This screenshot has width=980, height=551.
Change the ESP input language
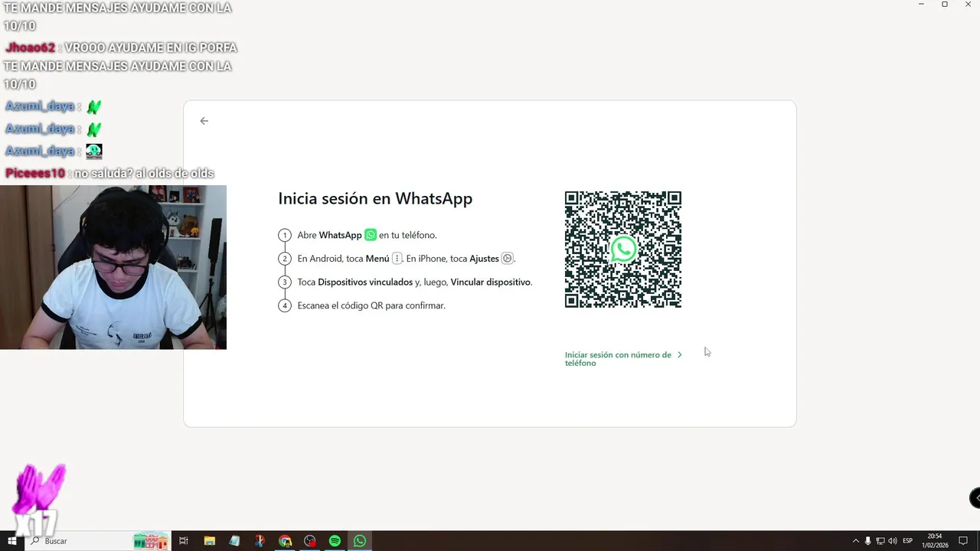(x=908, y=541)
